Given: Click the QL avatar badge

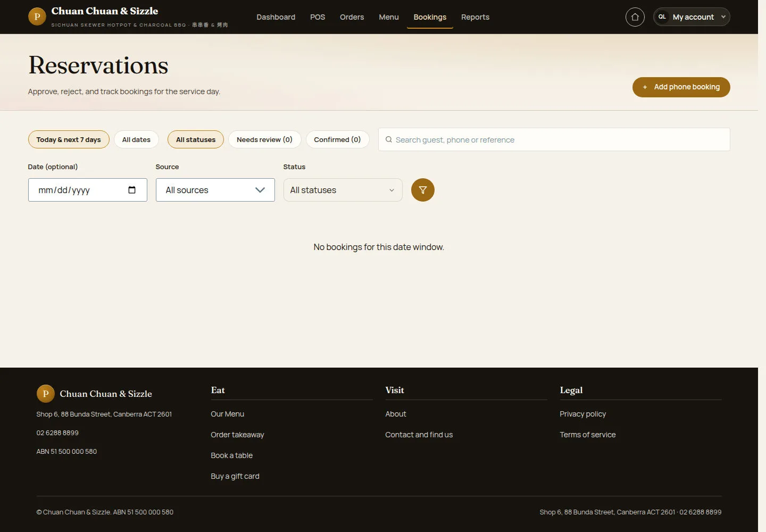Looking at the screenshot, I should click(x=662, y=17).
